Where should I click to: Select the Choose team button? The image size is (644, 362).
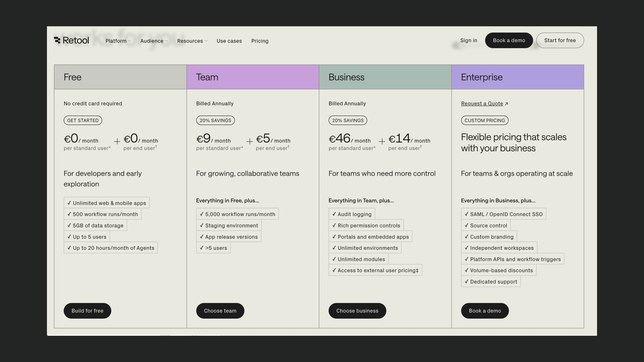(x=220, y=311)
